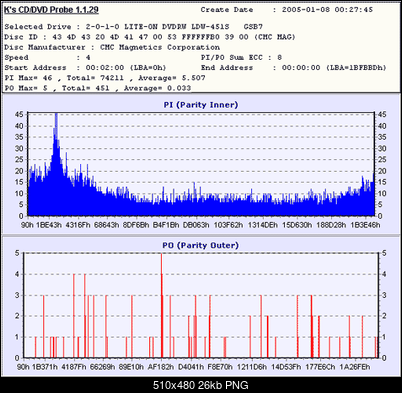Select the Create Date value 2005-01-08 00:27:45
The width and height of the screenshot is (402, 393).
(327, 10)
